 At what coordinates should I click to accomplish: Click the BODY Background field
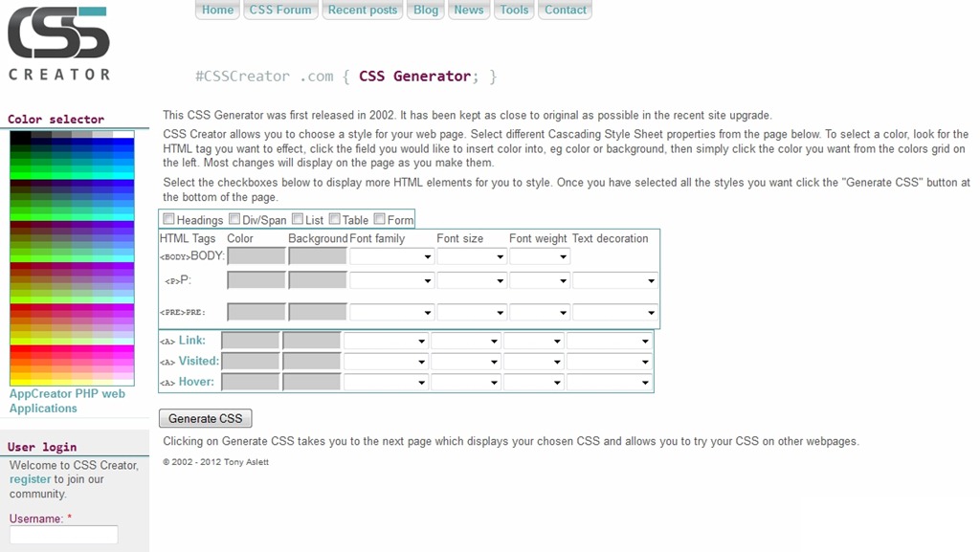(x=318, y=256)
